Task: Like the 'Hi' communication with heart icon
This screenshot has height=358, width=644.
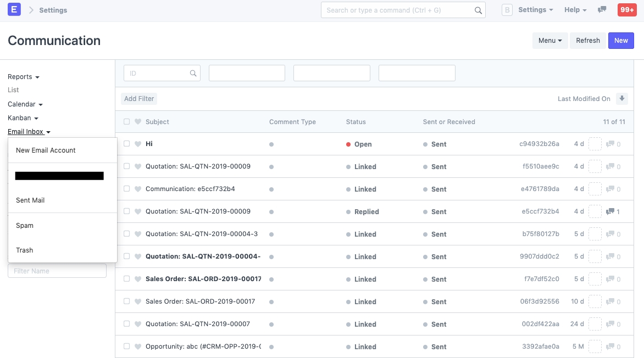Action: click(x=138, y=144)
